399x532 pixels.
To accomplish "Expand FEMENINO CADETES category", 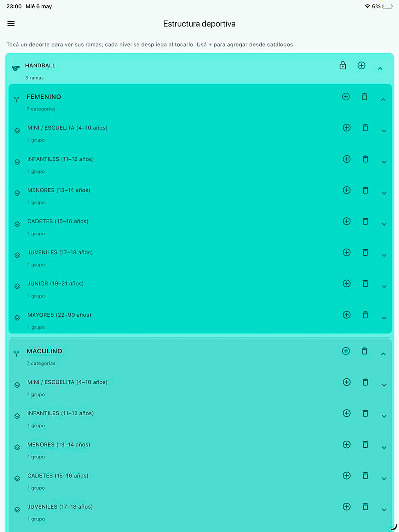I will tap(384, 224).
